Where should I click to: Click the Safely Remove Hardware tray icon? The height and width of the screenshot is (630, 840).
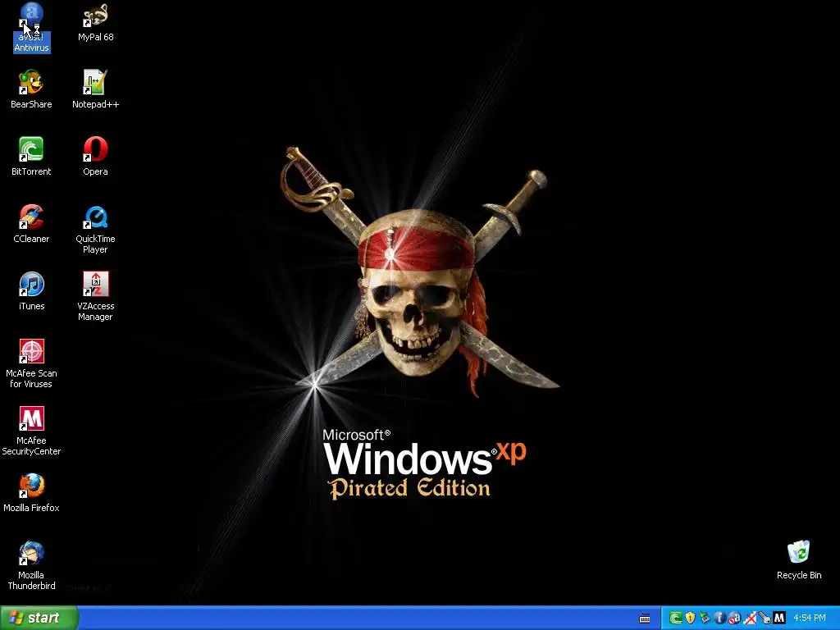point(705,619)
